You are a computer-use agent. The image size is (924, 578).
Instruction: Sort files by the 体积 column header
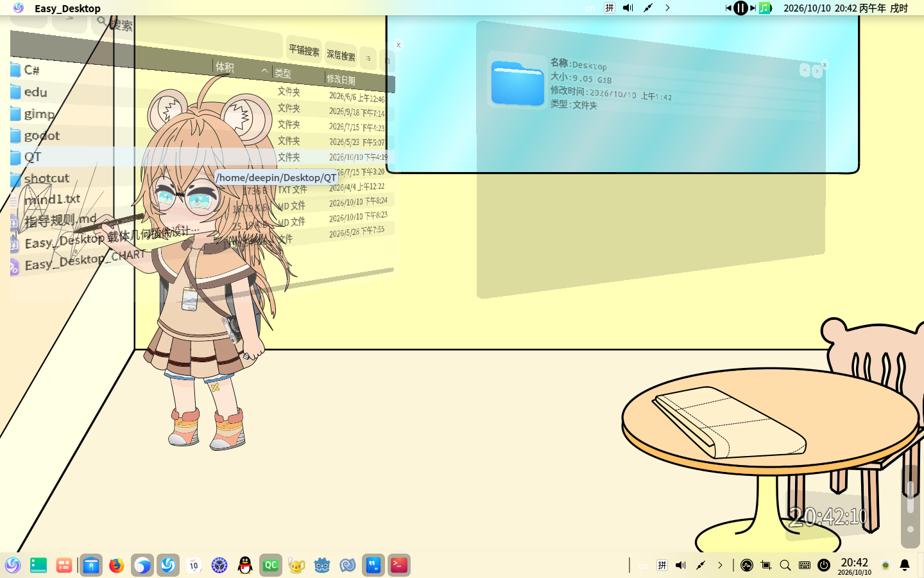242,68
